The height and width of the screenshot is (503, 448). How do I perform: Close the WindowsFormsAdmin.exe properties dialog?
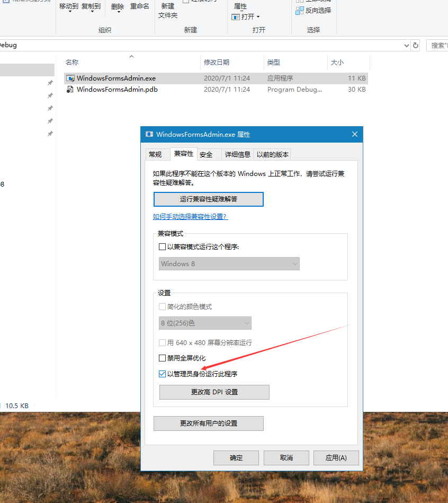[354, 134]
